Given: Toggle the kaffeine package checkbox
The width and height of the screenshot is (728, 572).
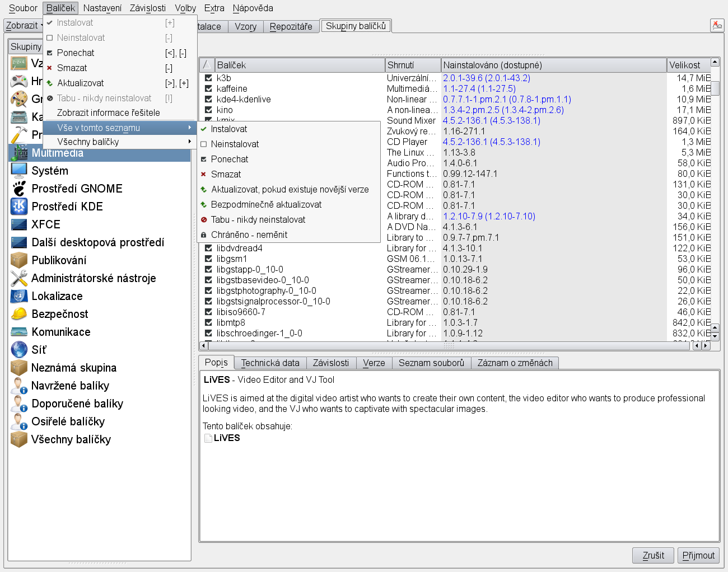Looking at the screenshot, I should [208, 89].
